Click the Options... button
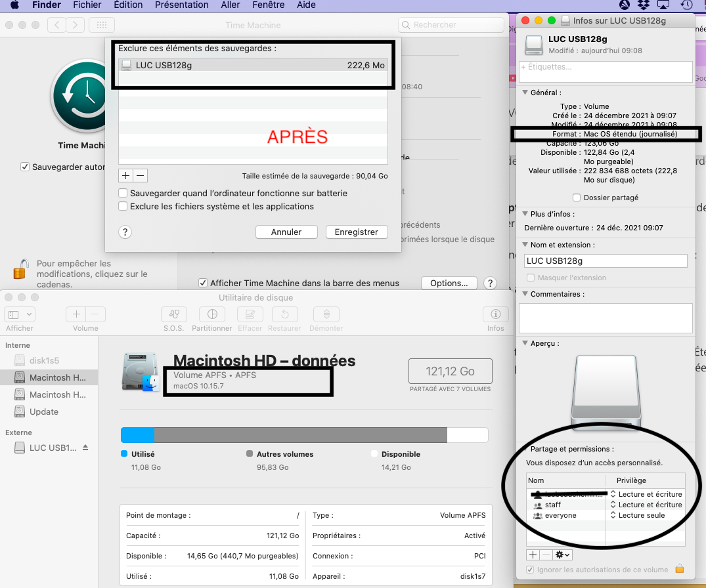The width and height of the screenshot is (706, 588). 449,283
